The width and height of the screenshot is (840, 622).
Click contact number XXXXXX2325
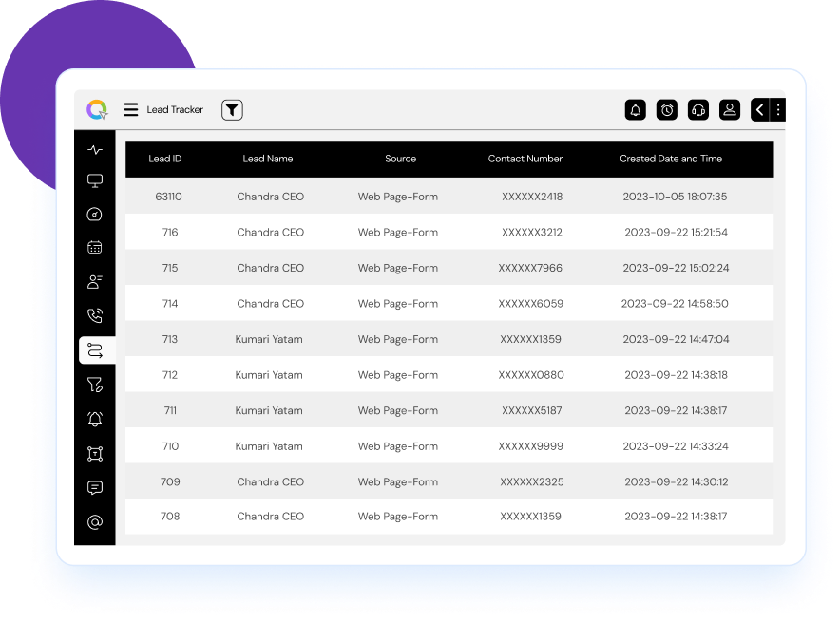coord(532,481)
